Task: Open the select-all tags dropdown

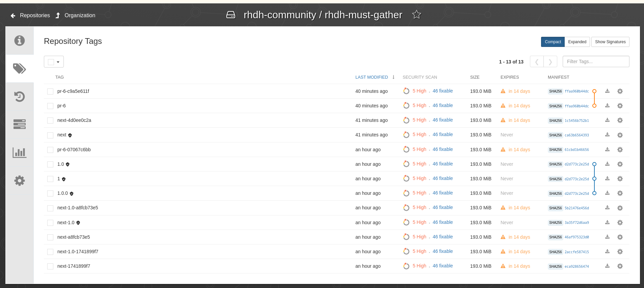Action: click(x=54, y=62)
